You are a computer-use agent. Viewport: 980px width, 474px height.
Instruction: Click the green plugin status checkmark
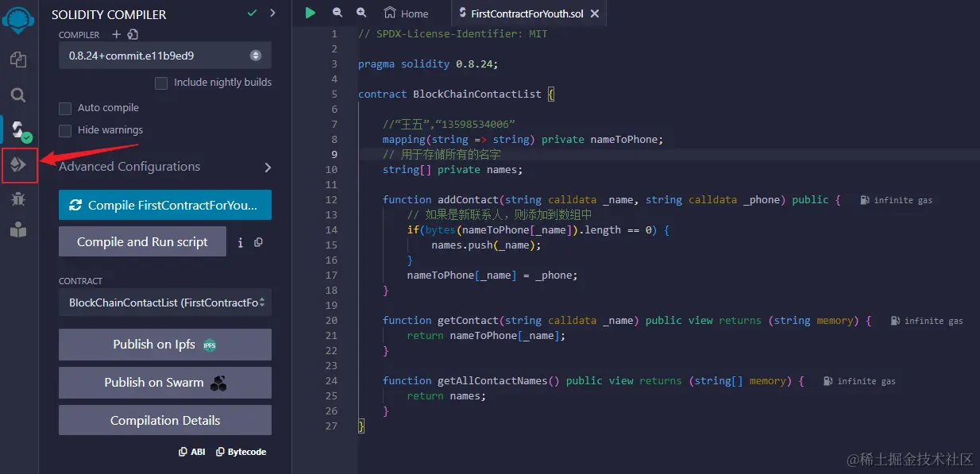coord(253,13)
